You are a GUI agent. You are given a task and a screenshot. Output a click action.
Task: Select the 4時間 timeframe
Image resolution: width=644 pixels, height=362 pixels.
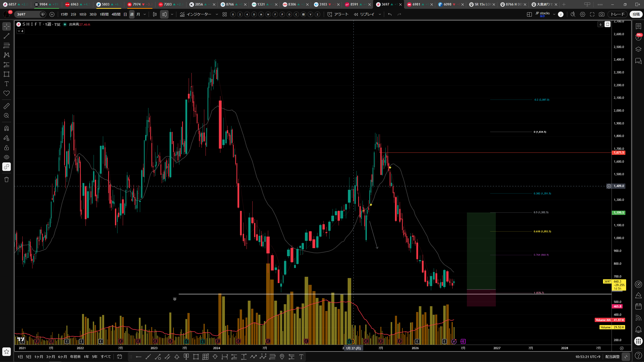point(116,14)
